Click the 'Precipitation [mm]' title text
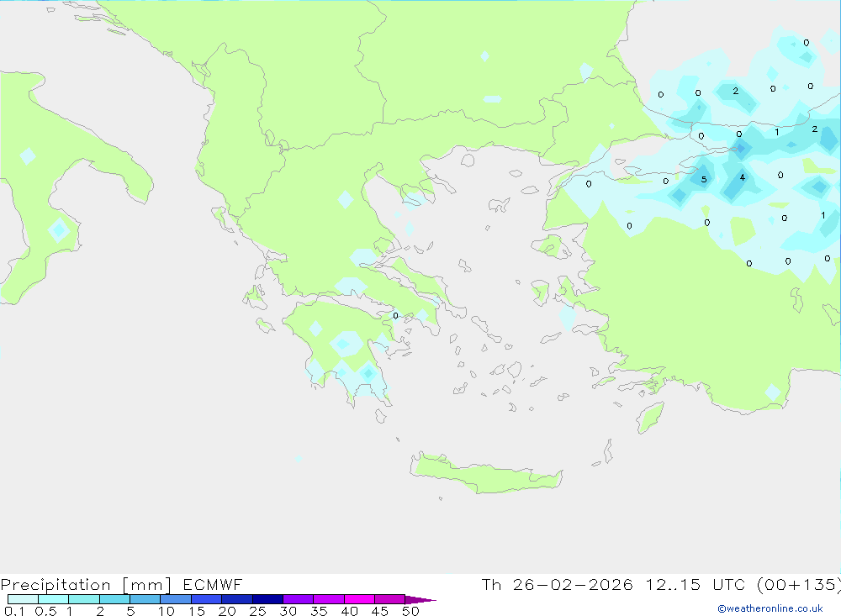Screen dimensions: 841x616 86,585
